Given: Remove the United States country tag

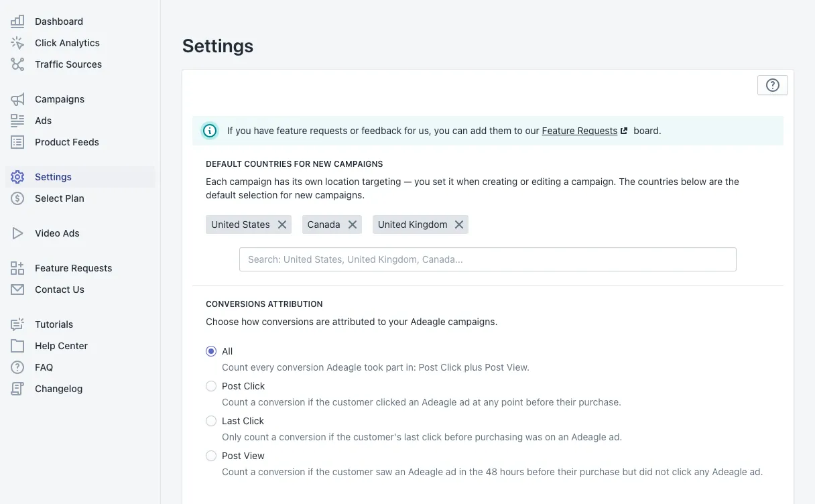Looking at the screenshot, I should [282, 225].
